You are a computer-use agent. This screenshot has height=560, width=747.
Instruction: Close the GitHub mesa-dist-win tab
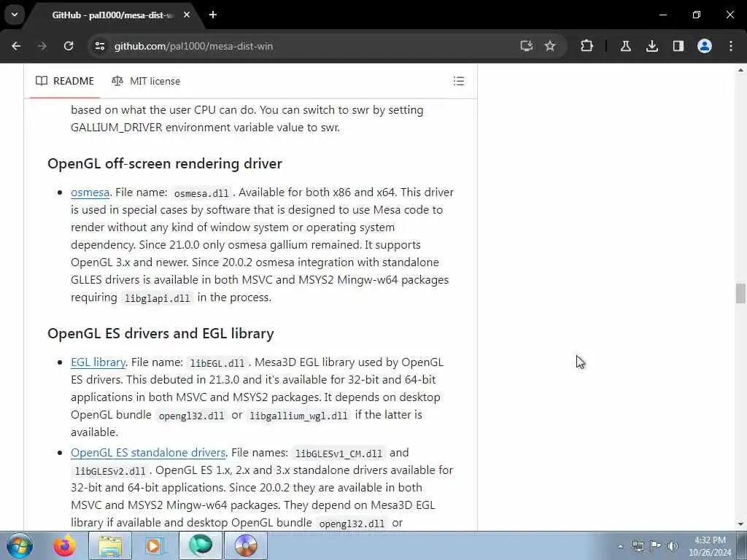coord(187,15)
